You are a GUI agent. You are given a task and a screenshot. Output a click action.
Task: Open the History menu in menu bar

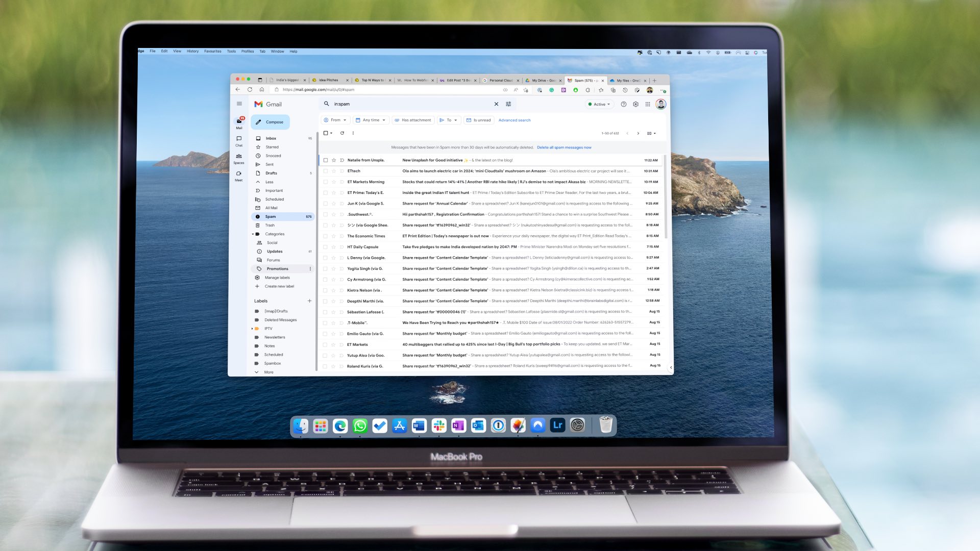[192, 52]
